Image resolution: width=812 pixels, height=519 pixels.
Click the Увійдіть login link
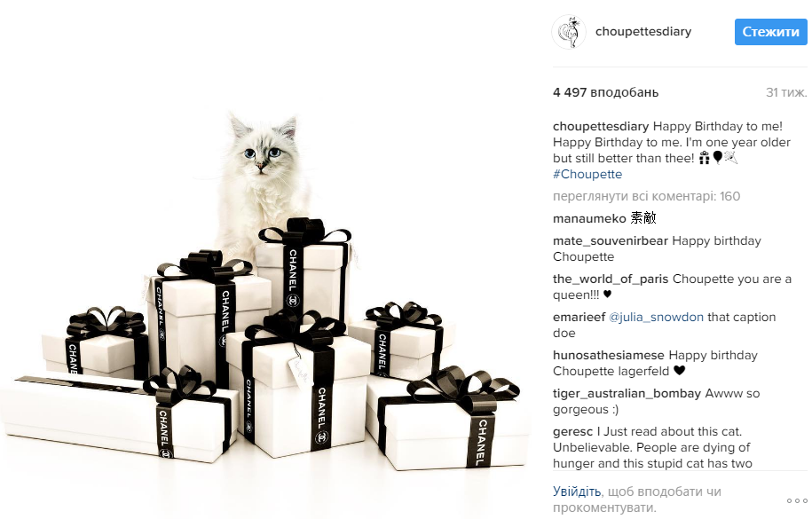[576, 491]
